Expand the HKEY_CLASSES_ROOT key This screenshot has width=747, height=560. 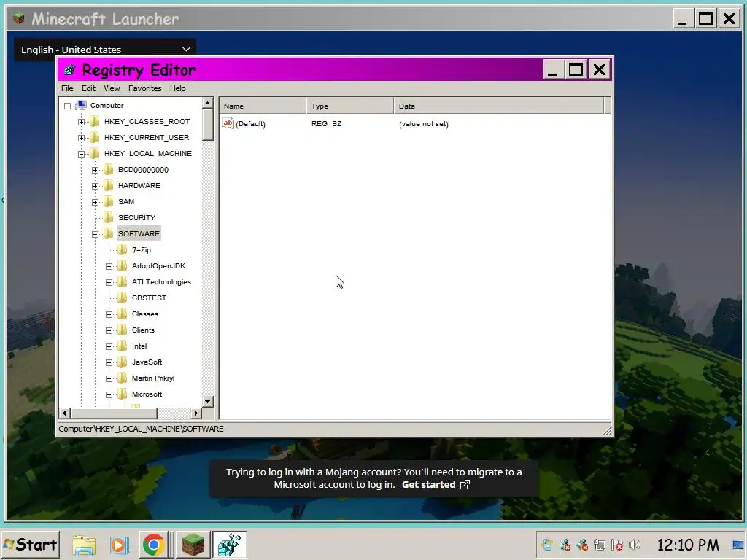[82, 122]
